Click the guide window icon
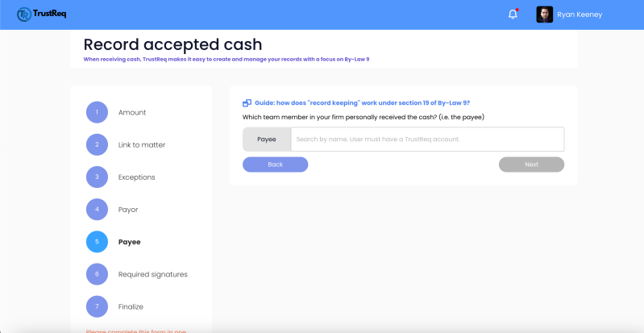The width and height of the screenshot is (644, 333). [247, 102]
